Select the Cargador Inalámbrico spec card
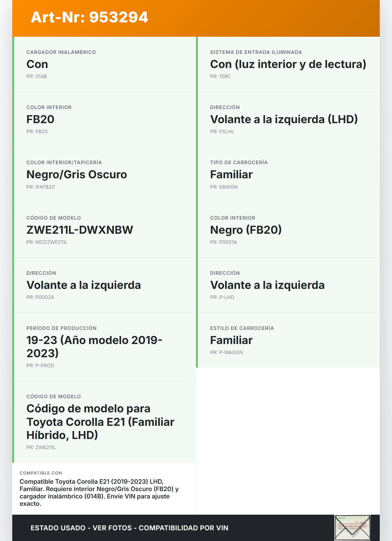Viewport: 392px width, 541px height. click(104, 64)
